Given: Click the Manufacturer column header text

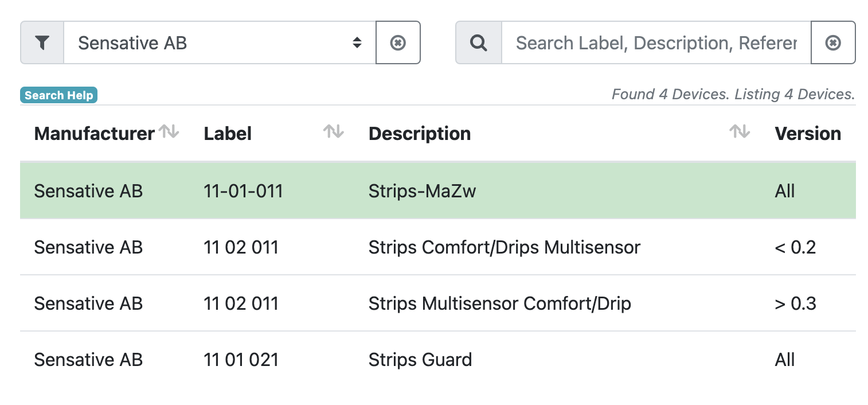Looking at the screenshot, I should tap(94, 134).
